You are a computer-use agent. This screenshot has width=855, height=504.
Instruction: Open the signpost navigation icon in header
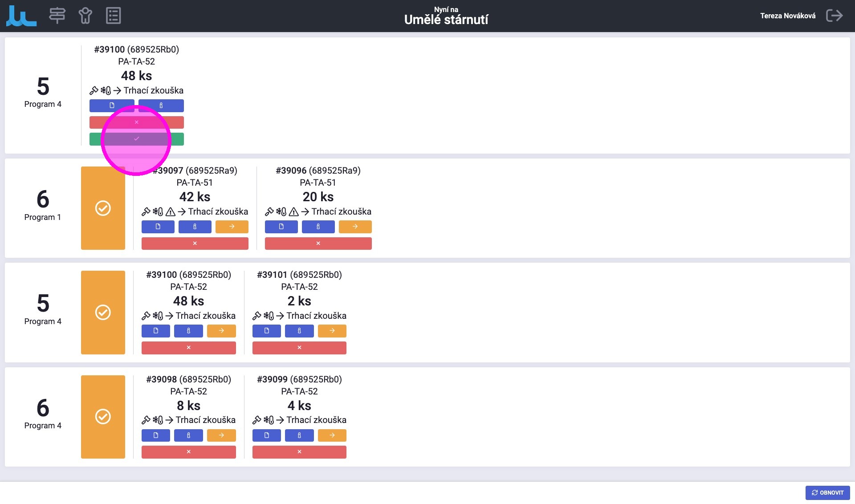(57, 16)
